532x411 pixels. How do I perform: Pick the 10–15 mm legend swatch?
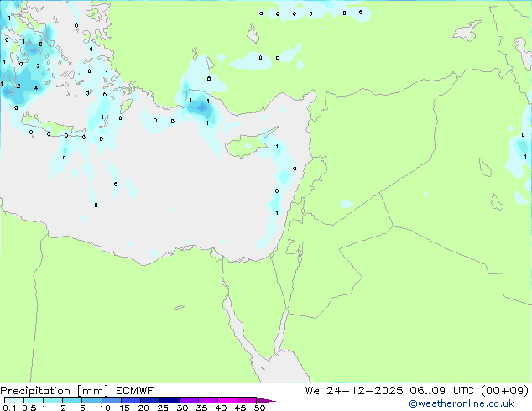pyautogui.click(x=111, y=400)
